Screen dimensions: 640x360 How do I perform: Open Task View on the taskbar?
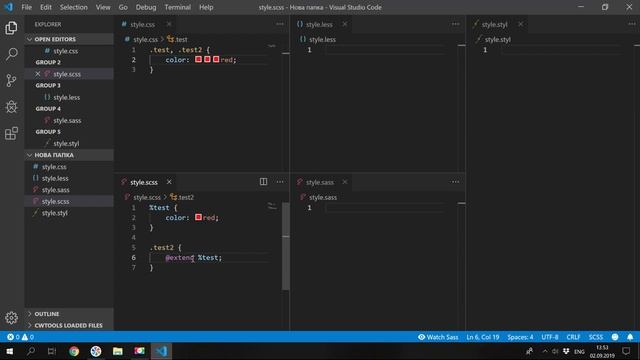pos(52,351)
